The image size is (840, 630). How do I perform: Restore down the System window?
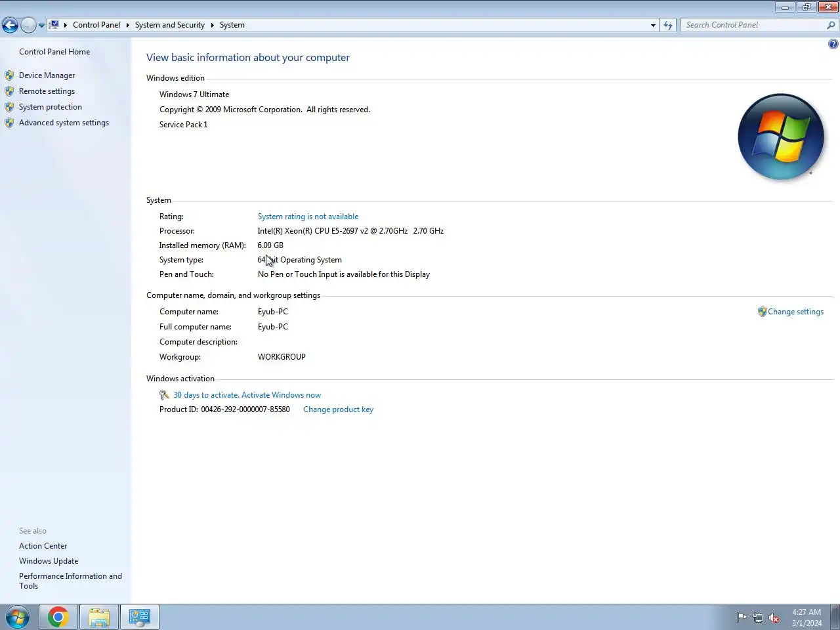pos(806,7)
